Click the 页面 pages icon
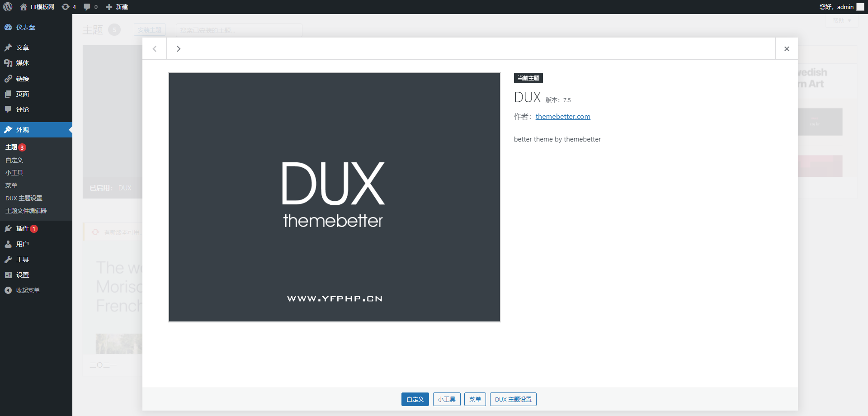Image resolution: width=868 pixels, height=416 pixels. [8, 94]
